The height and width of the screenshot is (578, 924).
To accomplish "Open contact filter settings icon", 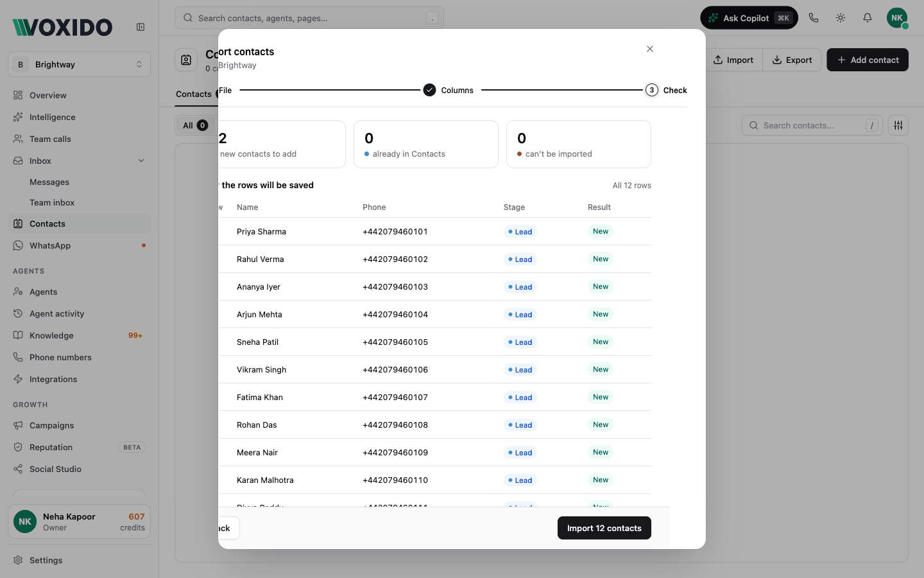I will point(898,125).
